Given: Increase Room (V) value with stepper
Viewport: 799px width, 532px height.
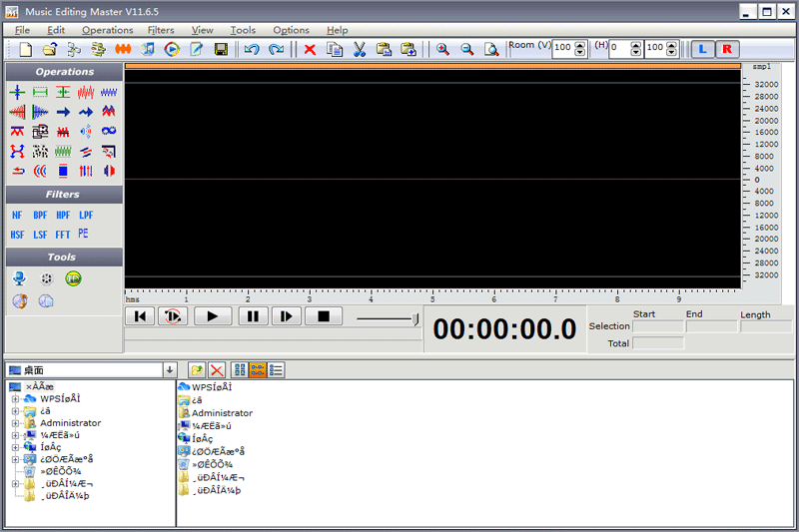Looking at the screenshot, I should pos(580,45).
